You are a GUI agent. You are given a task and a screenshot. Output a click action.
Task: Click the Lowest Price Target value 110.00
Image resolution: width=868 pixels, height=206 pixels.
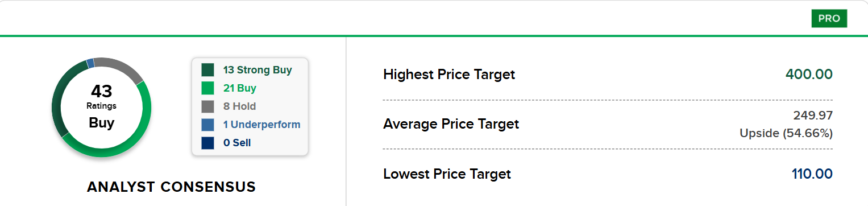pyautogui.click(x=812, y=174)
